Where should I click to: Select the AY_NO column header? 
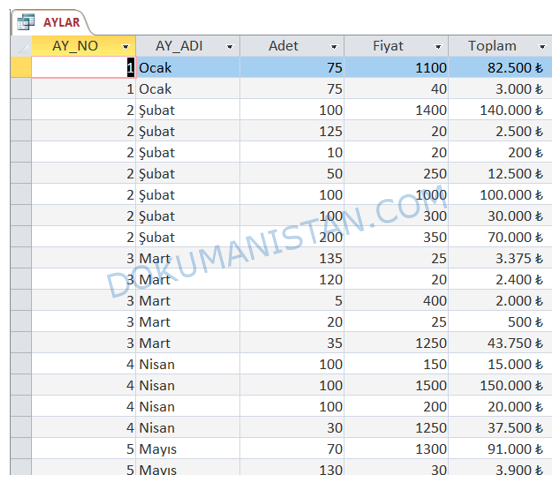pos(84,46)
